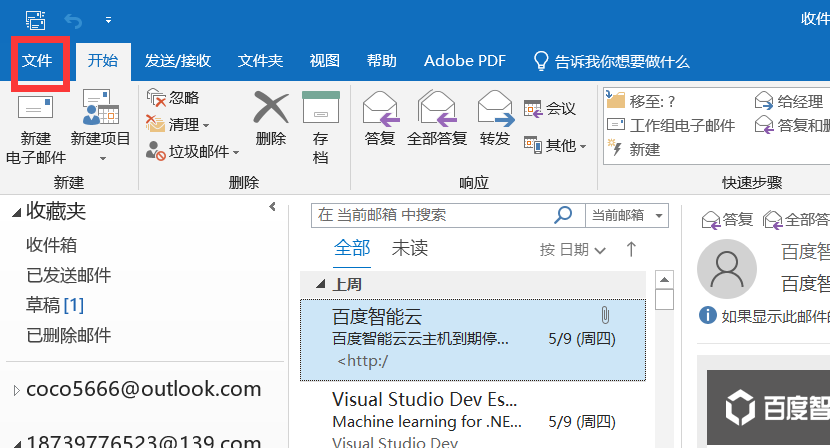
Task: Click the 告诉我你想要做什么 search box
Action: [611, 61]
